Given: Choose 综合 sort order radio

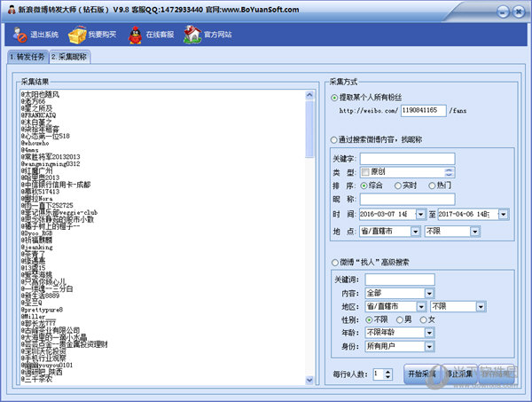Looking at the screenshot, I should click(x=364, y=185).
